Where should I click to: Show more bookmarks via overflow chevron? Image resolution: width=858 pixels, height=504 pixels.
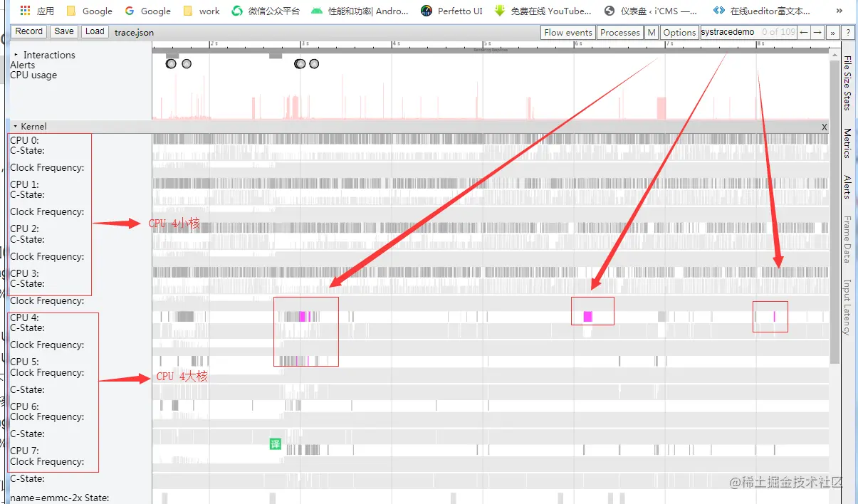(x=840, y=11)
